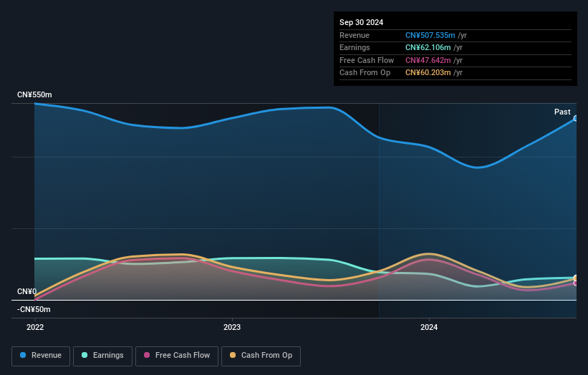Click the Sep 30 2024 tooltip date

(362, 22)
